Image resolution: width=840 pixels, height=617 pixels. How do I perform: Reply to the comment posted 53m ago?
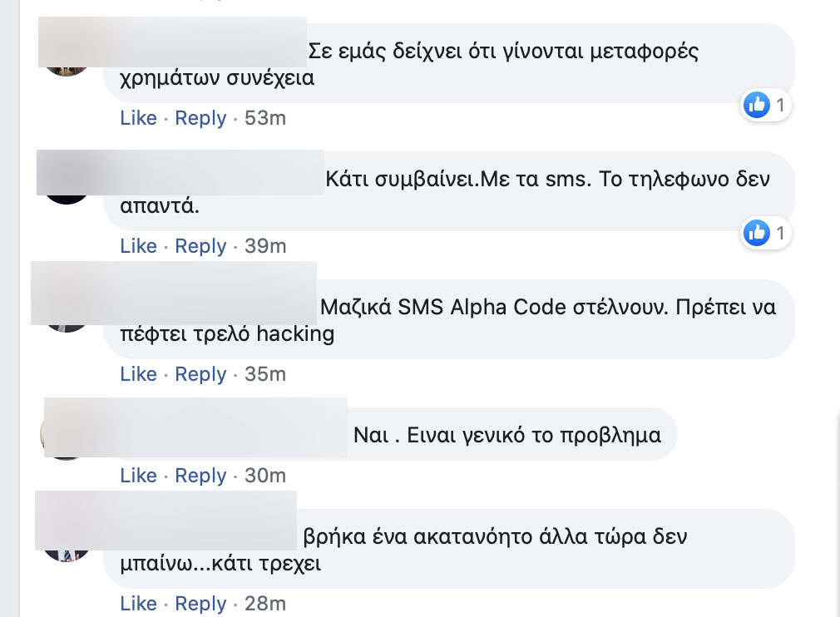(x=200, y=118)
